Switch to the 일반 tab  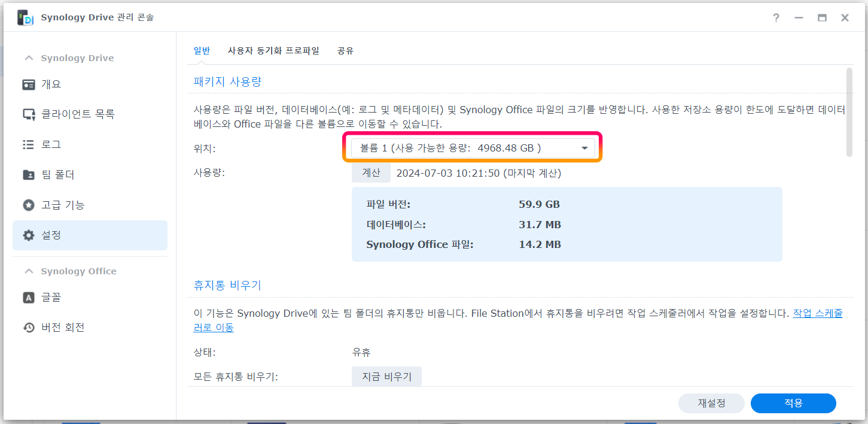click(x=202, y=51)
